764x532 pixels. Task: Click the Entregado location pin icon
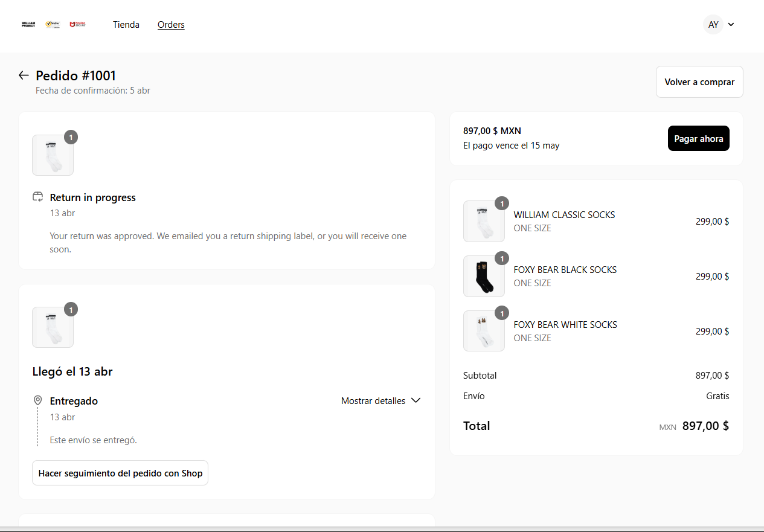click(38, 400)
